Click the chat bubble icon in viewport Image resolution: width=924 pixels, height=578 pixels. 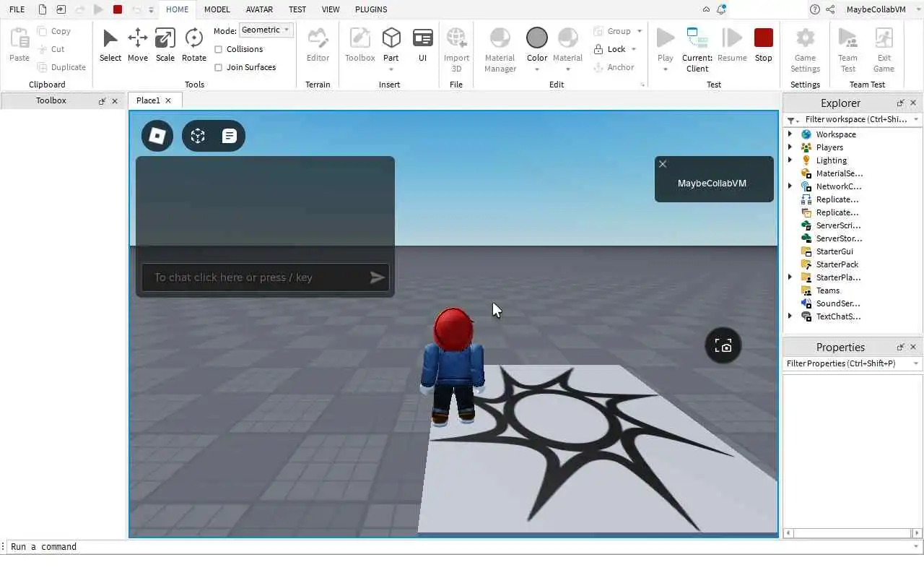[229, 136]
